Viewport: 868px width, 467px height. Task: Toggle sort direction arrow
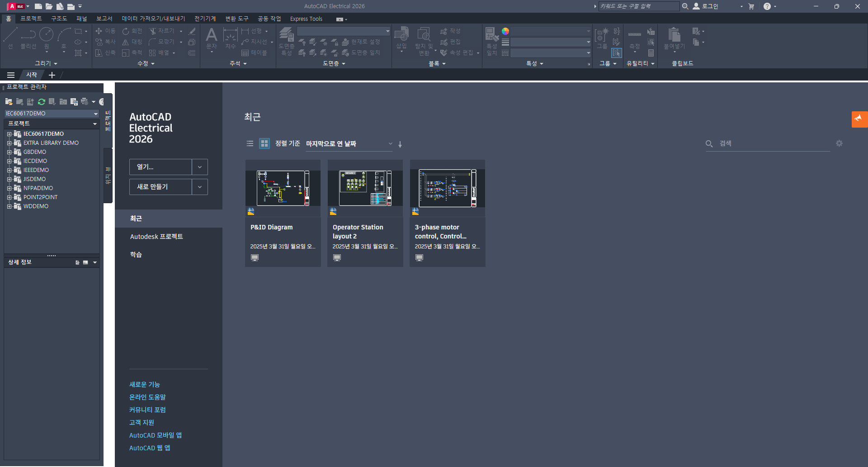click(400, 144)
